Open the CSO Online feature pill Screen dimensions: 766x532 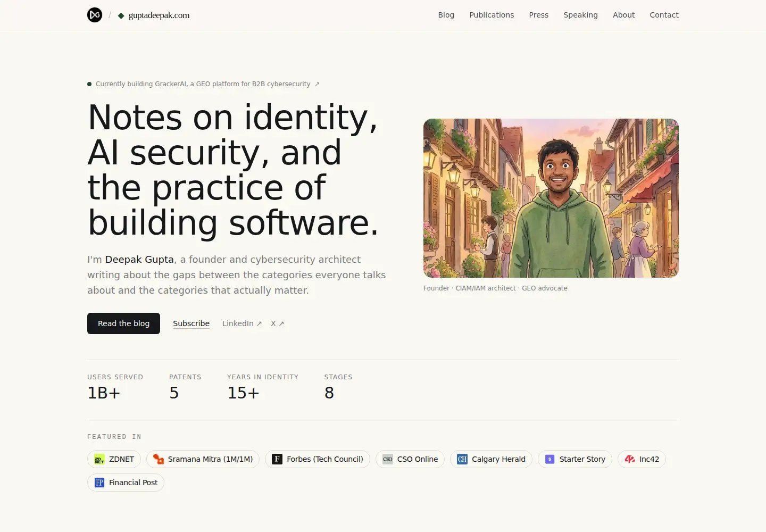(x=410, y=459)
